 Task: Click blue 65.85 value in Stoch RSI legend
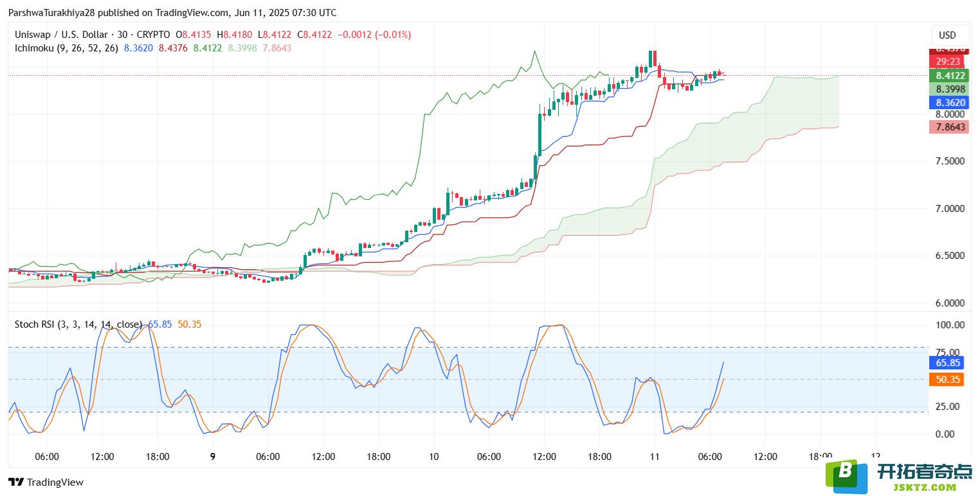(x=159, y=324)
